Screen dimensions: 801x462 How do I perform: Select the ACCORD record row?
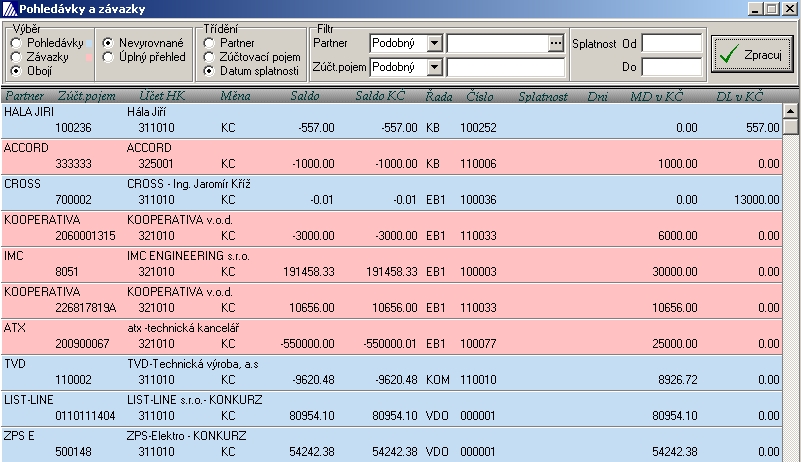click(x=400, y=155)
